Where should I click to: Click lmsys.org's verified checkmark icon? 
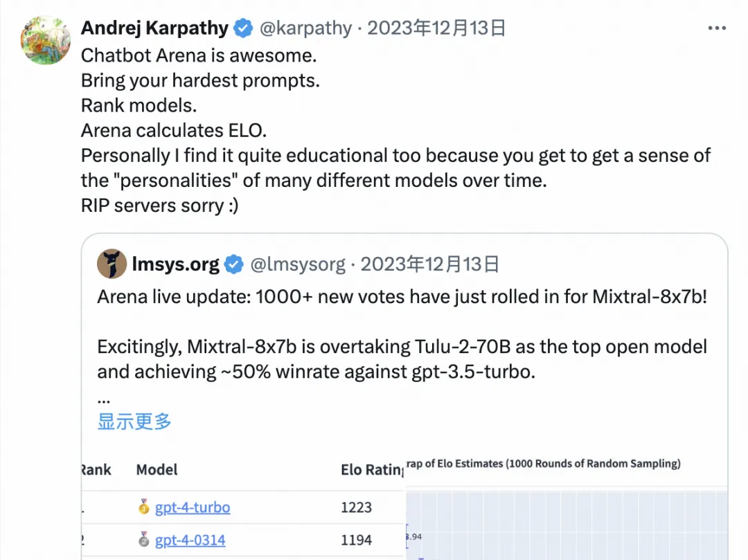click(233, 264)
